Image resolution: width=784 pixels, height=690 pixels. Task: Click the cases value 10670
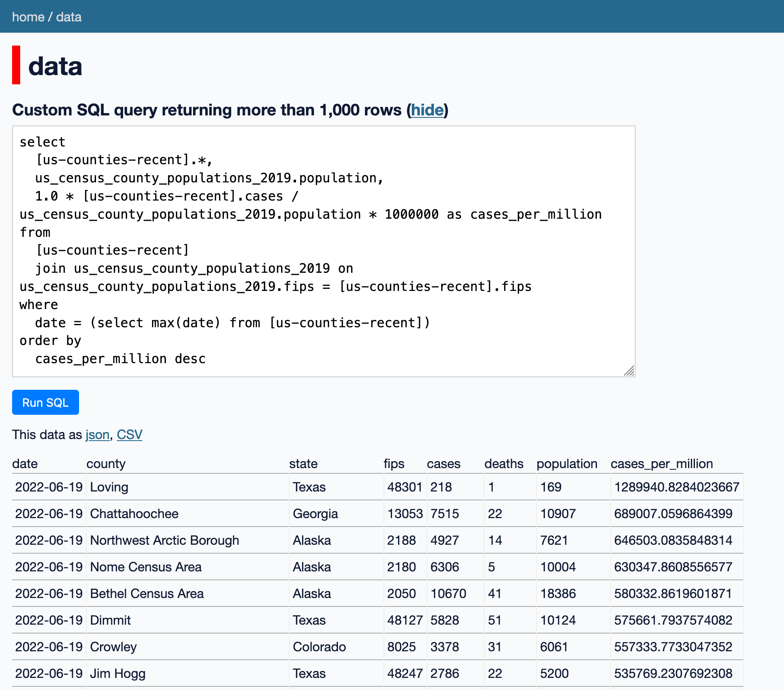tap(448, 594)
